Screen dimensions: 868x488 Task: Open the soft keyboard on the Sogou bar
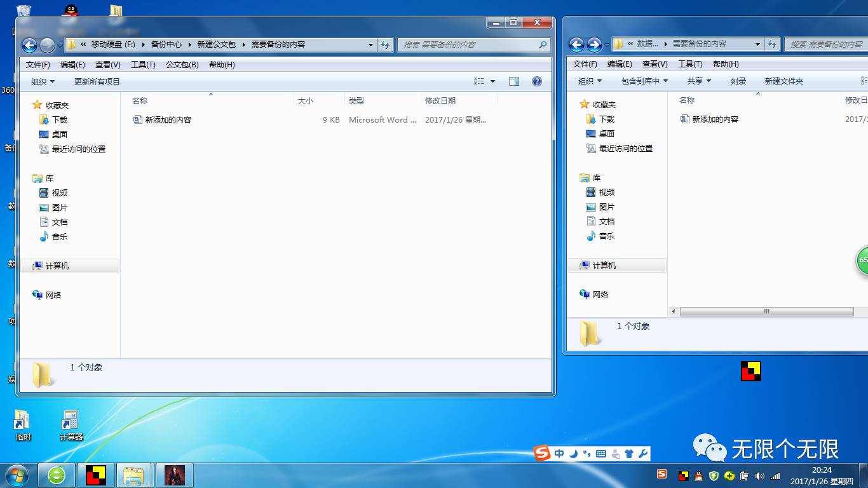[601, 454]
